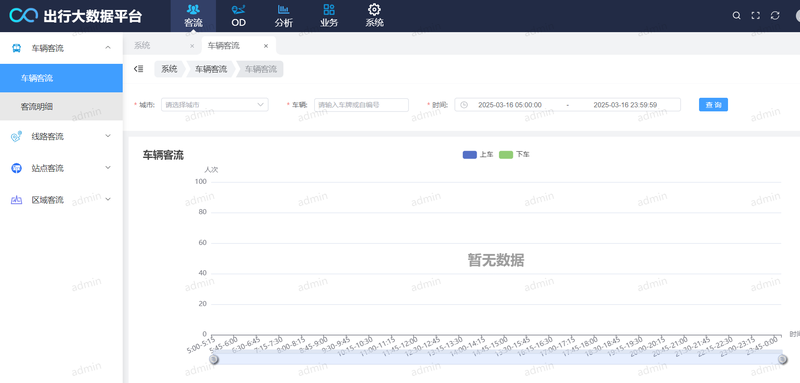Toggle the 上车 legend series
Image resolution: width=800 pixels, height=383 pixels.
coord(478,155)
